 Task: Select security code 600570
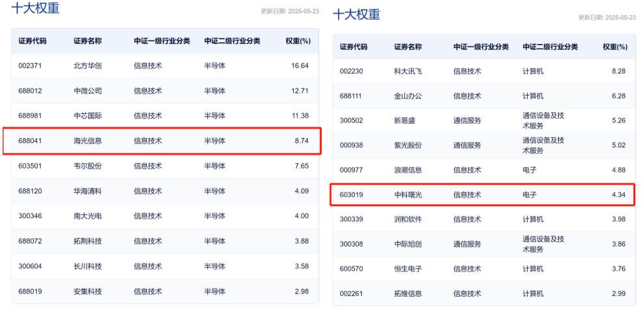tap(351, 269)
